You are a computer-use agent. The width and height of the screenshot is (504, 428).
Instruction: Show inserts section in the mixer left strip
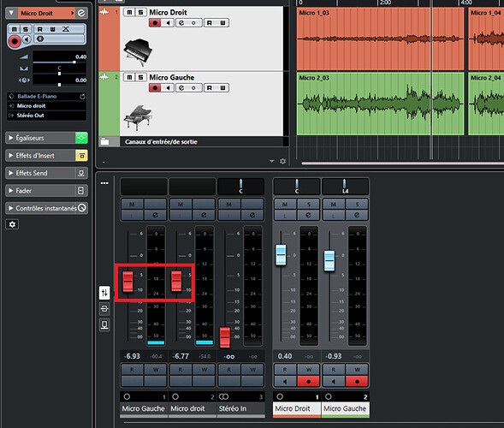(104, 309)
